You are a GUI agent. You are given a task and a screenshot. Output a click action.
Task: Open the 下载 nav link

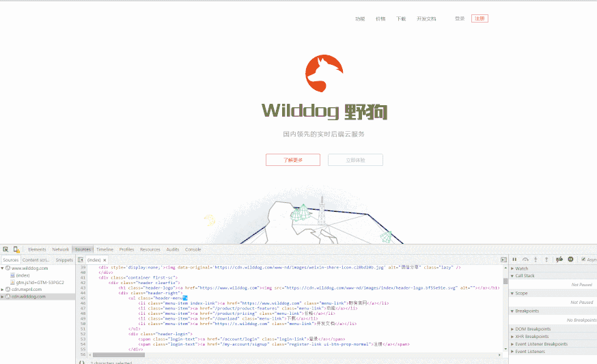(401, 18)
